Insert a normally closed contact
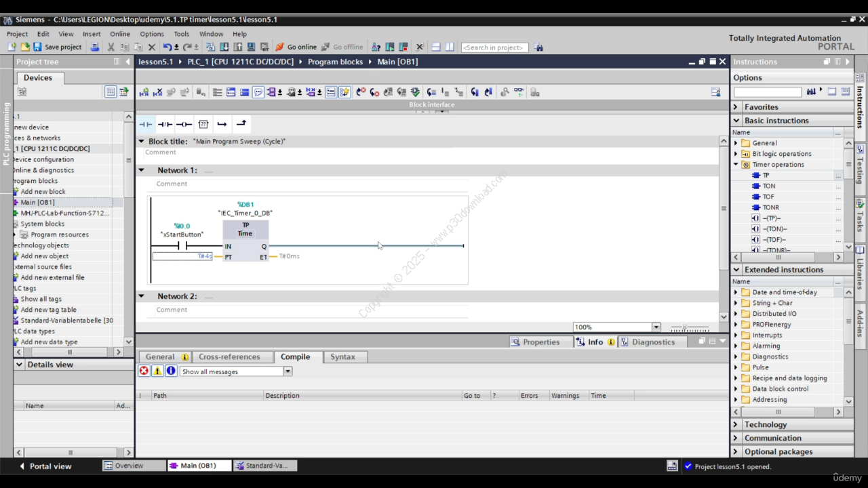 click(165, 124)
